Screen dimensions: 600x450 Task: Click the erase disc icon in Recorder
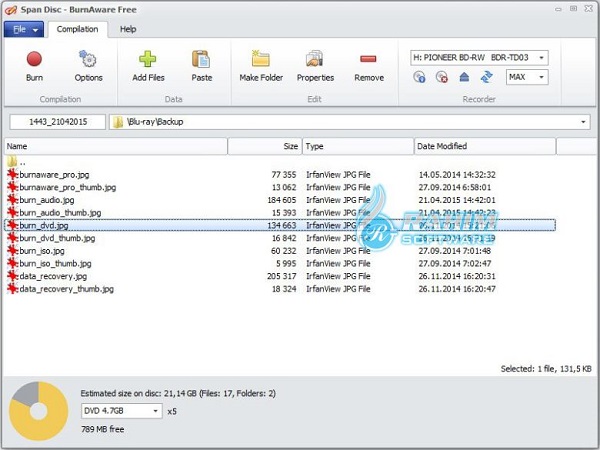point(442,77)
